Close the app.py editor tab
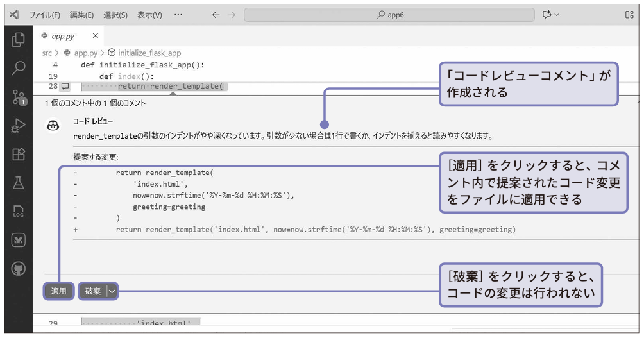 point(96,36)
